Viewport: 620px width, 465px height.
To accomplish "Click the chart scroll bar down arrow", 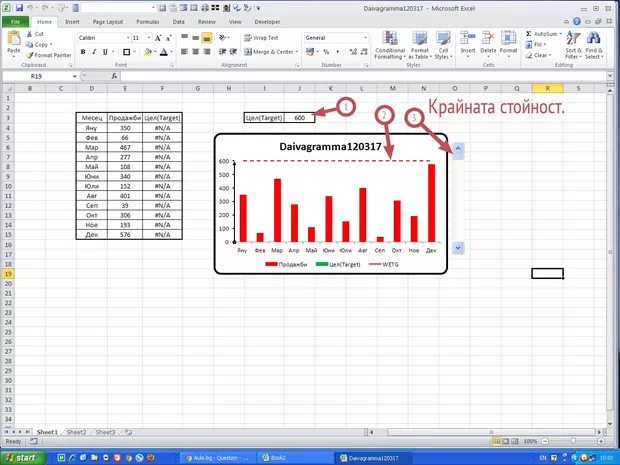I will click(458, 248).
